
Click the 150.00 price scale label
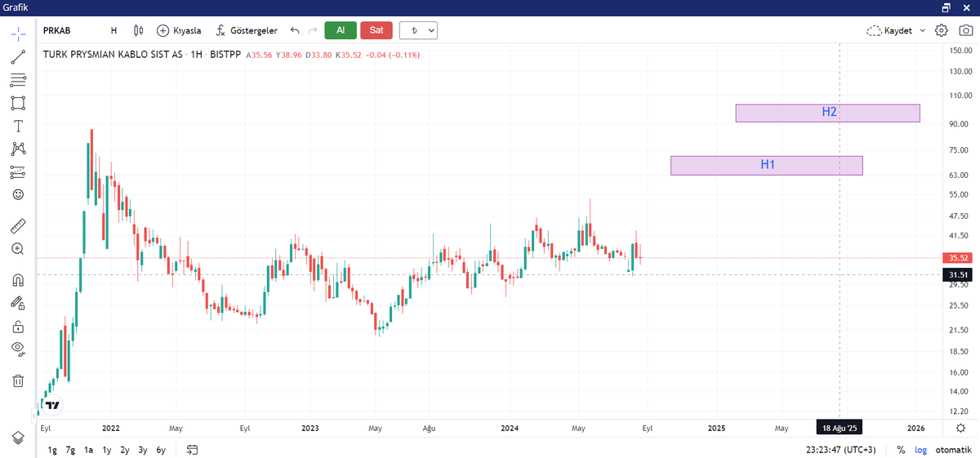click(x=960, y=51)
